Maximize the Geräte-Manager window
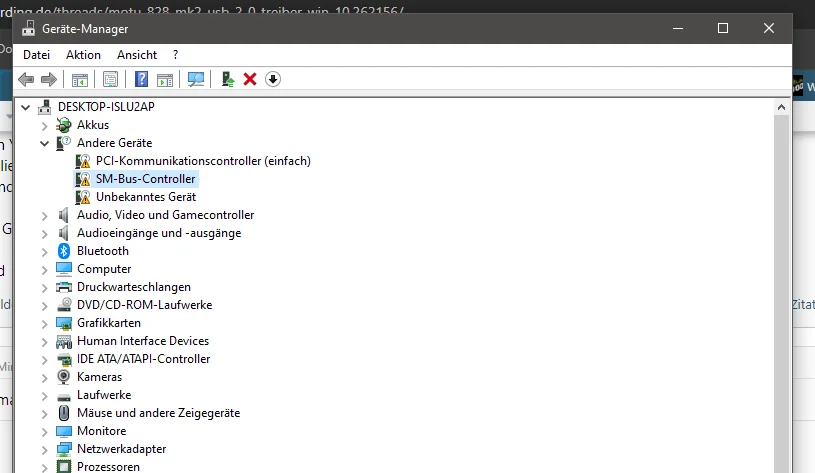This screenshot has width=815, height=473. [722, 28]
